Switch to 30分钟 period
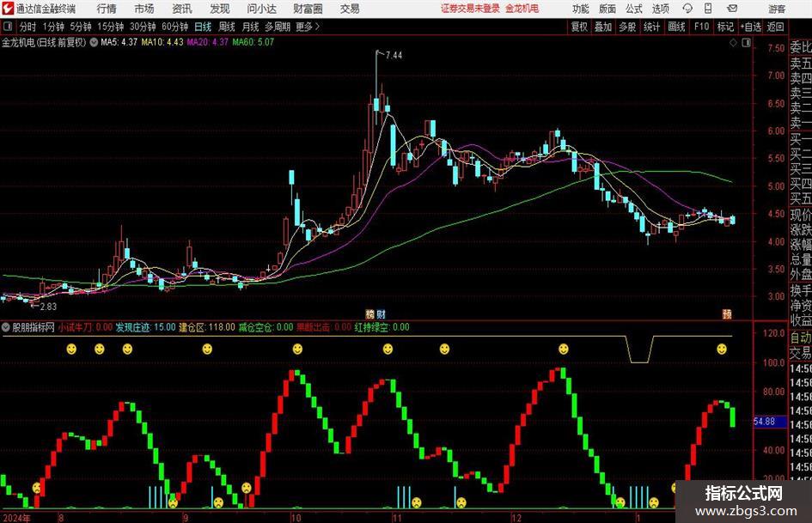Viewport: 812px width, 523px height. (x=143, y=27)
